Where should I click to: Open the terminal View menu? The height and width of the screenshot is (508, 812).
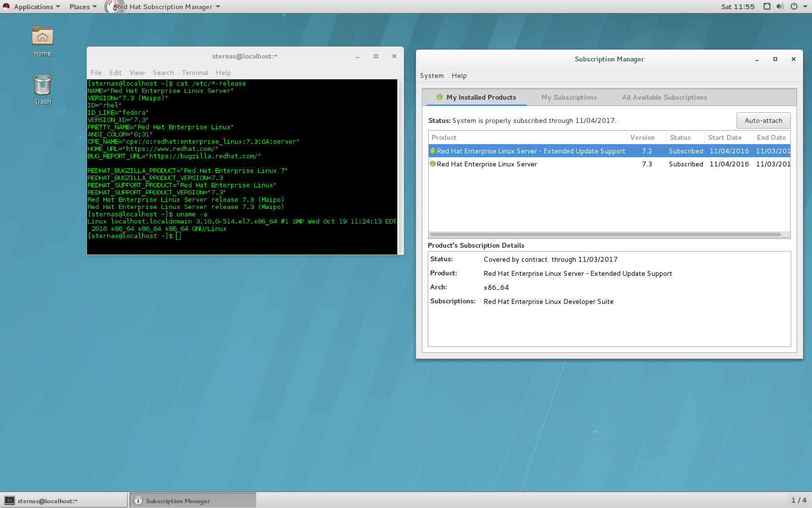click(x=137, y=73)
